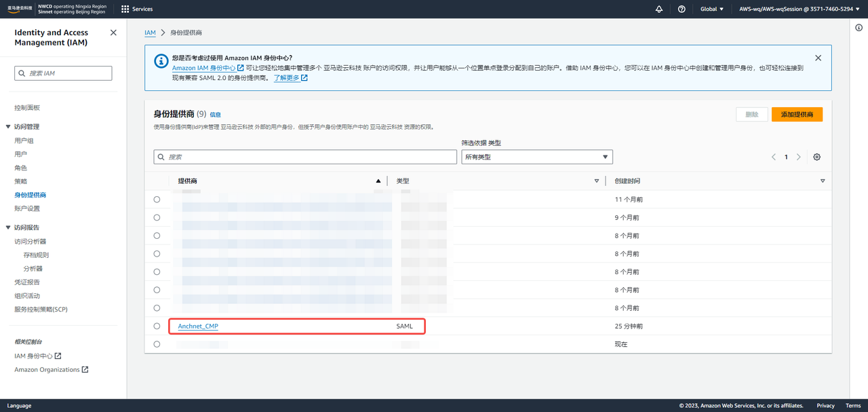Open the Anchnet_CMP provider link

point(198,326)
